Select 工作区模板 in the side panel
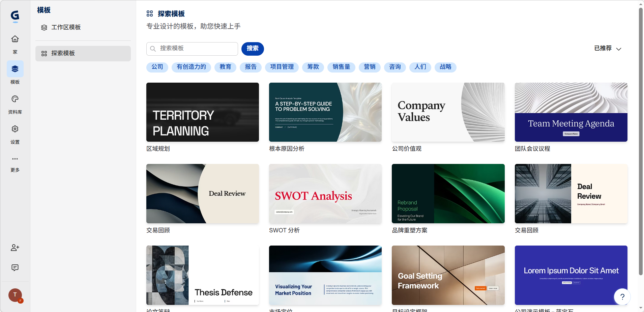This screenshot has height=312, width=644. coord(66,27)
